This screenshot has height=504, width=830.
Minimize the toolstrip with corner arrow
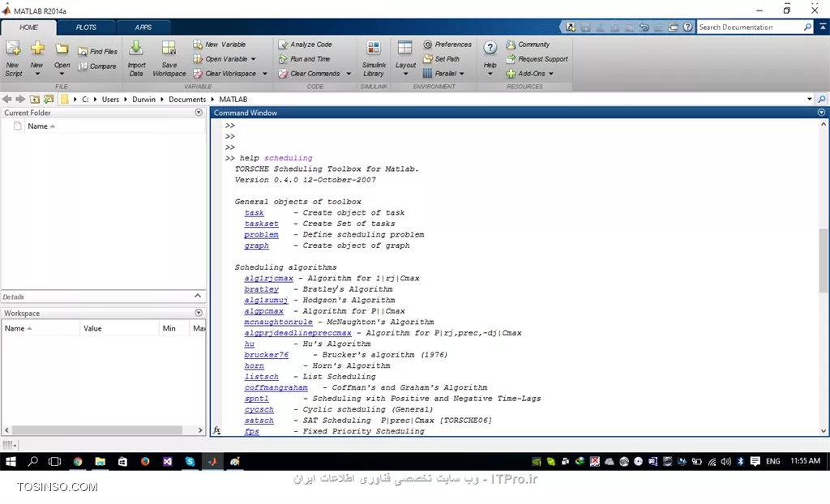(x=823, y=27)
